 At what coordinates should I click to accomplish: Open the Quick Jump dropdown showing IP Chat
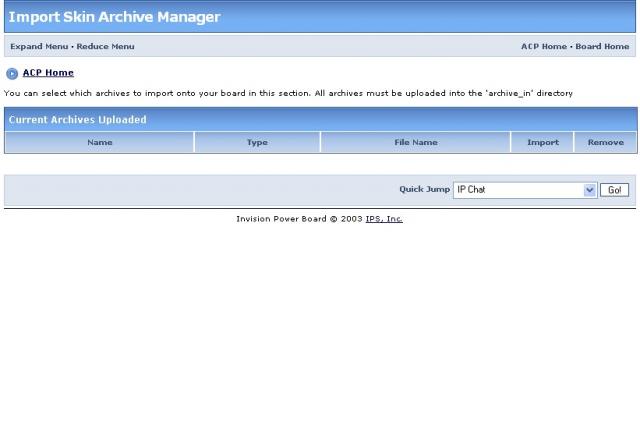(x=525, y=190)
